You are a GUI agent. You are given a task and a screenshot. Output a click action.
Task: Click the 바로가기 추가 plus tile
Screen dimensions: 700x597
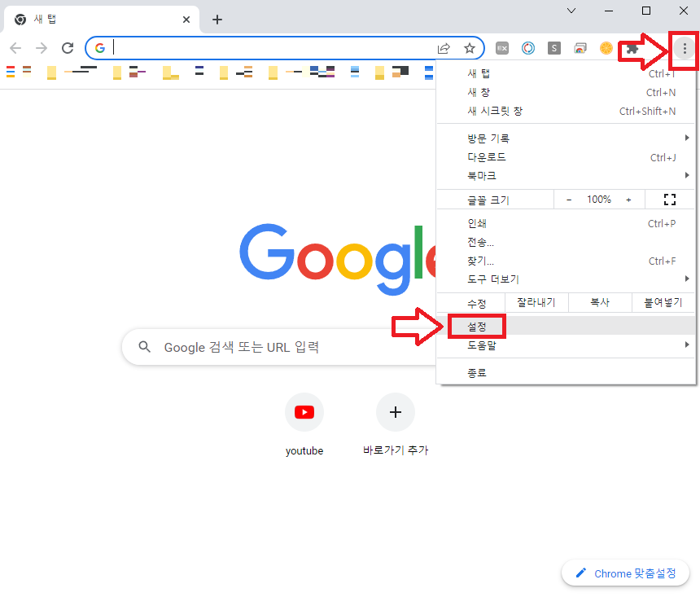396,425
